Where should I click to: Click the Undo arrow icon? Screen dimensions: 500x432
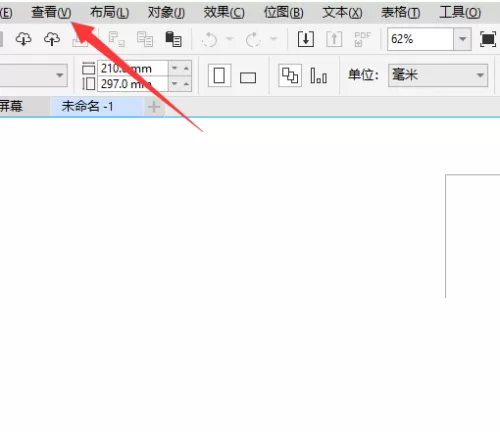pos(210,40)
